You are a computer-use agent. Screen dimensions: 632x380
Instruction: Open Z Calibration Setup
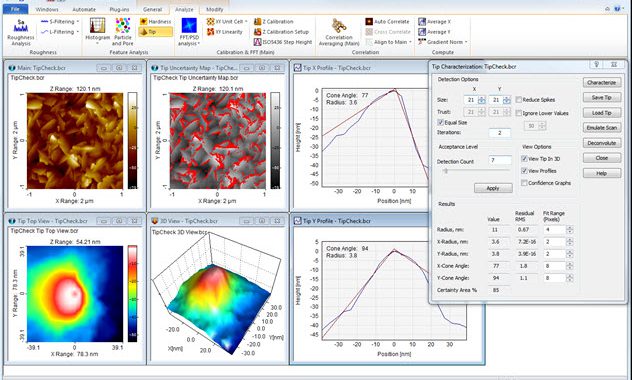tap(281, 31)
